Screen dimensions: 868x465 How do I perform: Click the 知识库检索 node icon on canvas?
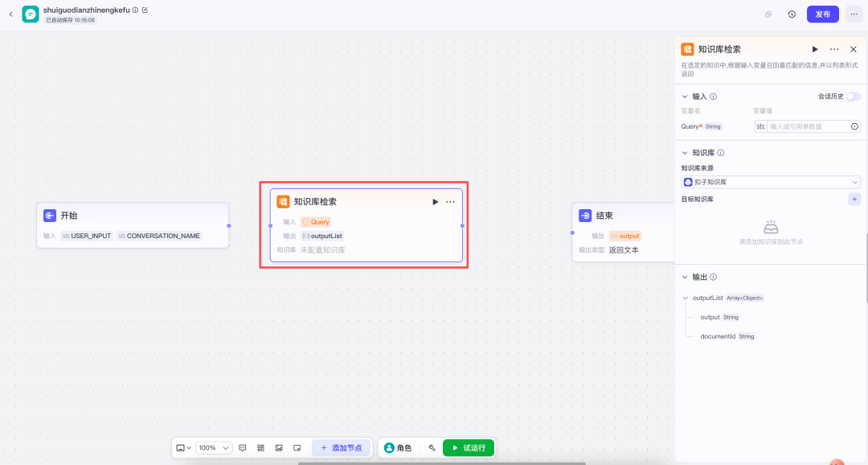tap(284, 202)
